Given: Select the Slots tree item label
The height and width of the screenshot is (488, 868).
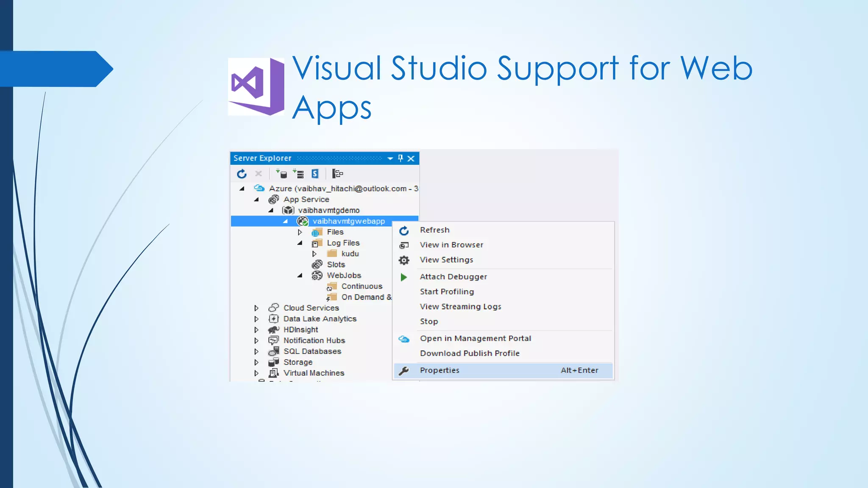Looking at the screenshot, I should coord(336,265).
